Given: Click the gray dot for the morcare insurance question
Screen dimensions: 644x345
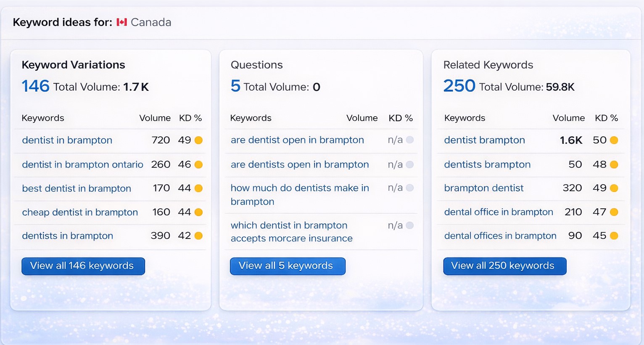Looking at the screenshot, I should point(409,225).
